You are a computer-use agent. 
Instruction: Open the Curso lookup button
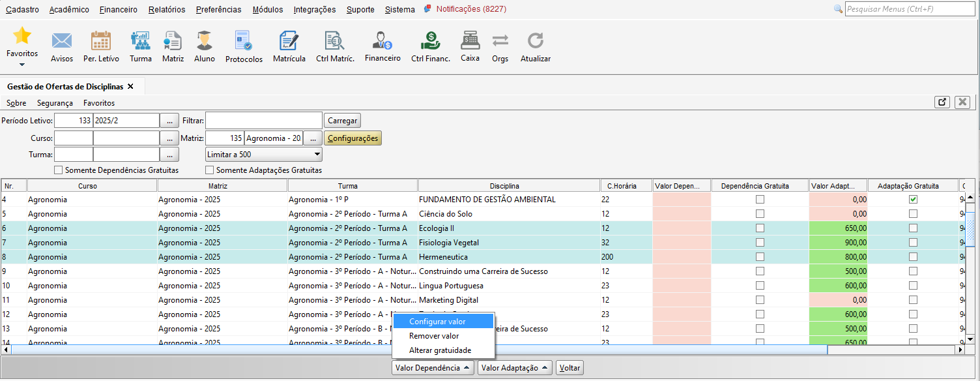tap(169, 138)
